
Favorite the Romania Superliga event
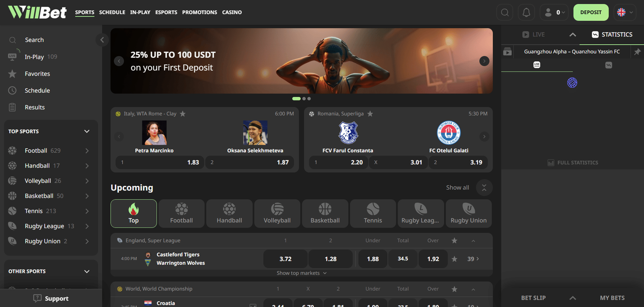coord(370,114)
